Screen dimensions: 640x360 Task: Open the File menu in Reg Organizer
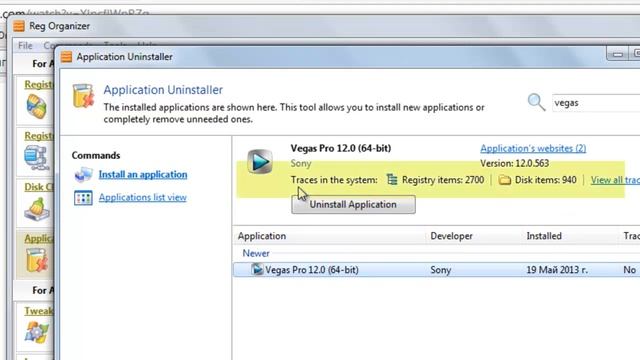pyautogui.click(x=25, y=45)
